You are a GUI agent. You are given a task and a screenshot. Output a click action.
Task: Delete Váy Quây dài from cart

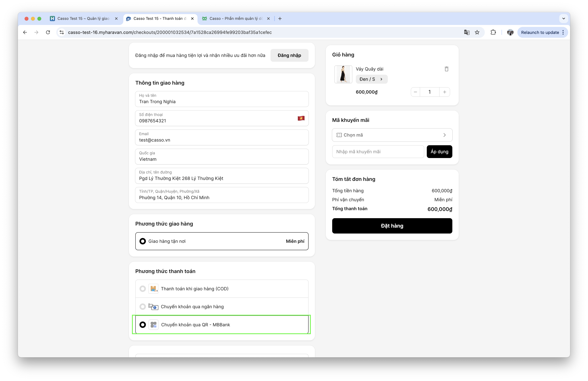click(x=446, y=69)
